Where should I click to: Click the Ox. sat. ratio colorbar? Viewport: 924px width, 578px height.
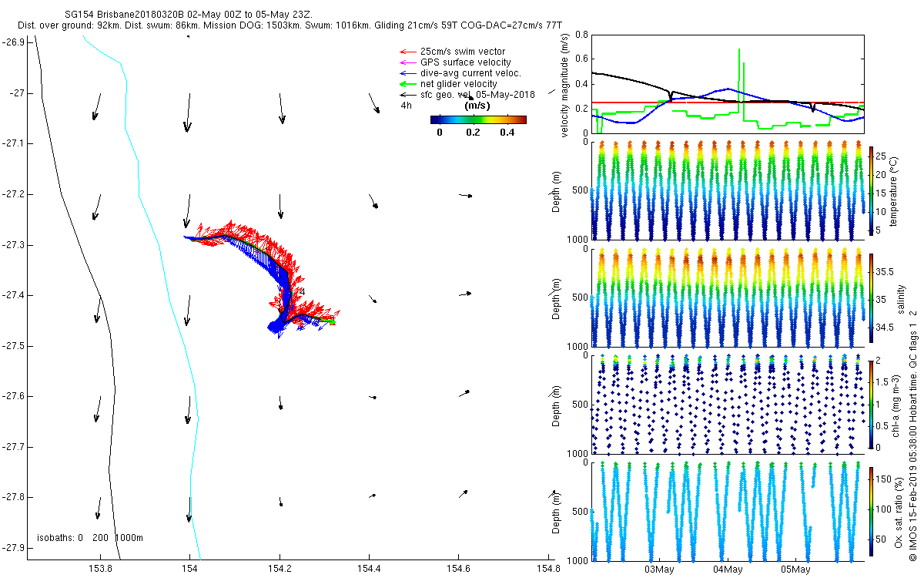(872, 512)
